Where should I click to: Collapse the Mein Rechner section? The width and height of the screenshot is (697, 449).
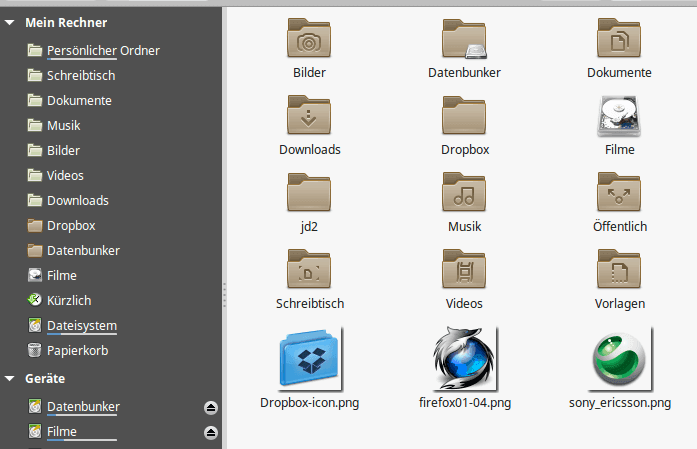coord(9,23)
